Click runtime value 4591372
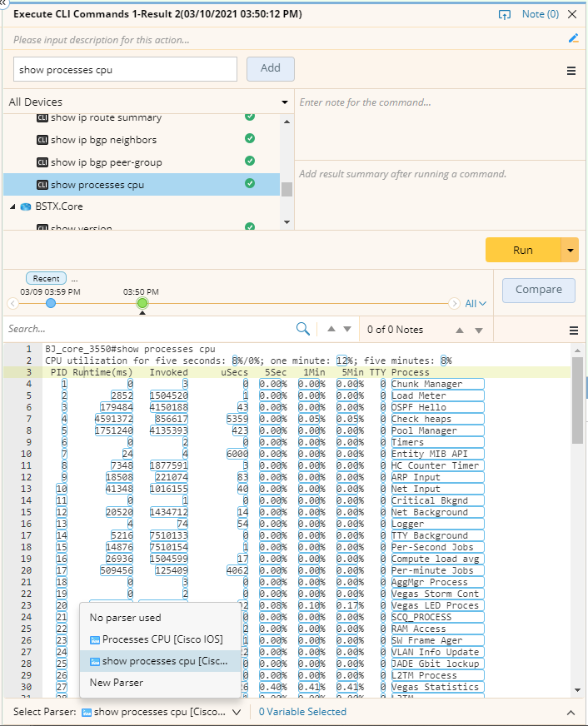The height and width of the screenshot is (726, 588). pyautogui.click(x=114, y=419)
